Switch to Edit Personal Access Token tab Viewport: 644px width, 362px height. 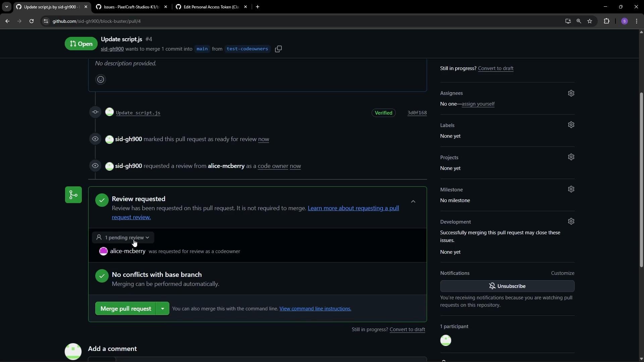click(212, 7)
